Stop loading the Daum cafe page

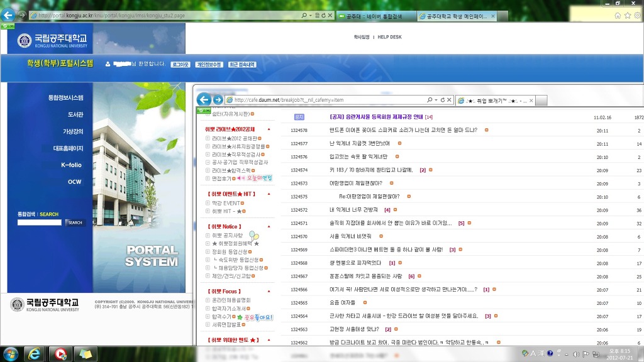449,100
